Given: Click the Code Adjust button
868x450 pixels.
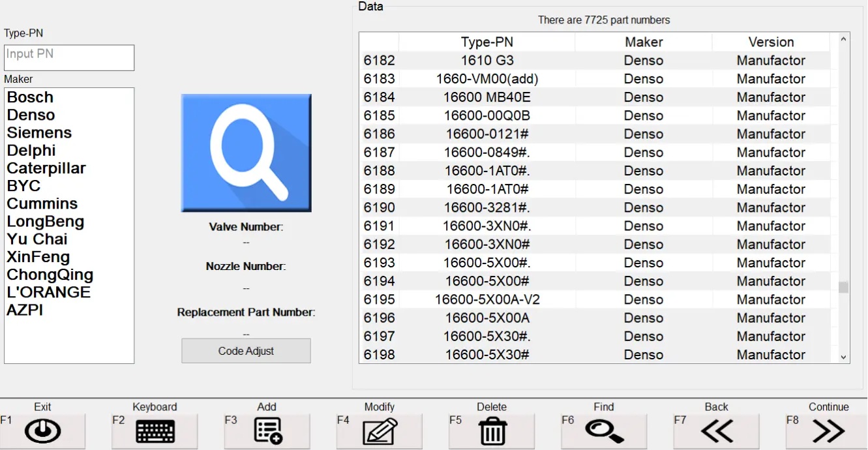Looking at the screenshot, I should point(246,351).
